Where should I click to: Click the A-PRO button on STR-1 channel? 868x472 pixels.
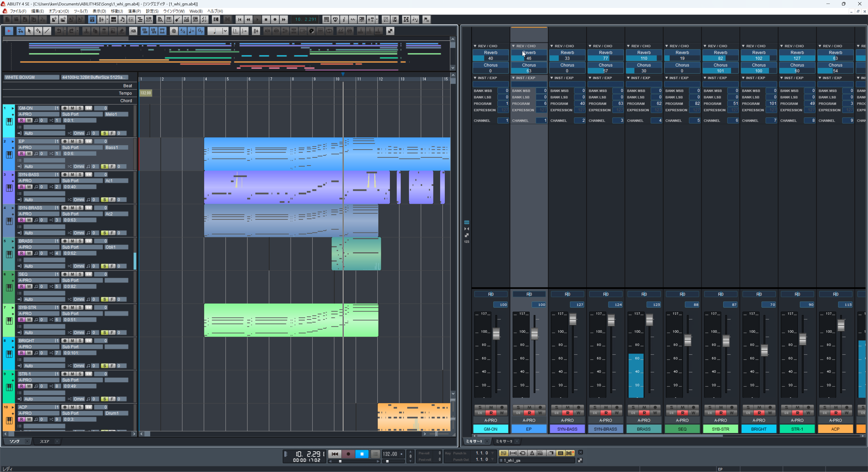click(x=797, y=420)
